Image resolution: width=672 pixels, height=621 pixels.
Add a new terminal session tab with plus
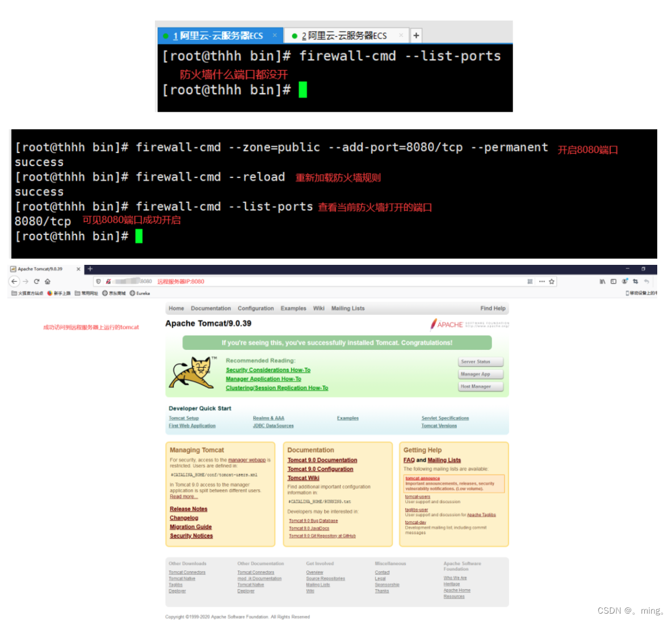click(x=415, y=36)
